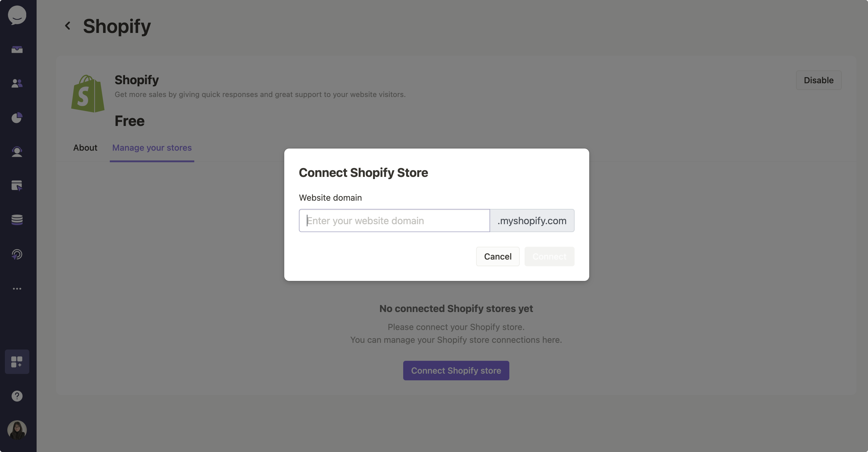The width and height of the screenshot is (868, 452).
Task: Cancel the Connect Shopify Store dialog
Action: (x=498, y=256)
